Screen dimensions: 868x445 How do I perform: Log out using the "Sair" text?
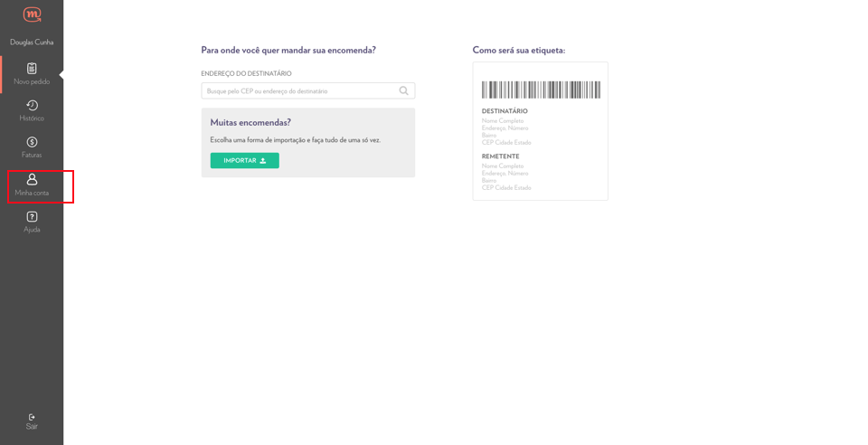click(32, 427)
